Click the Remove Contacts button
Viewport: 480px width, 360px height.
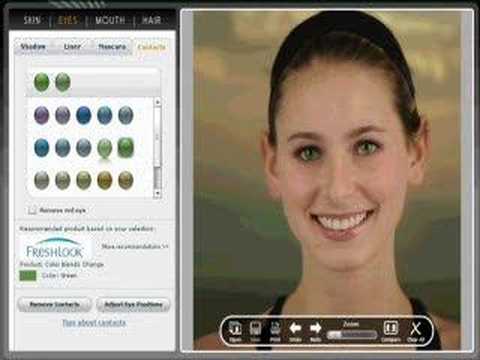pyautogui.click(x=54, y=304)
